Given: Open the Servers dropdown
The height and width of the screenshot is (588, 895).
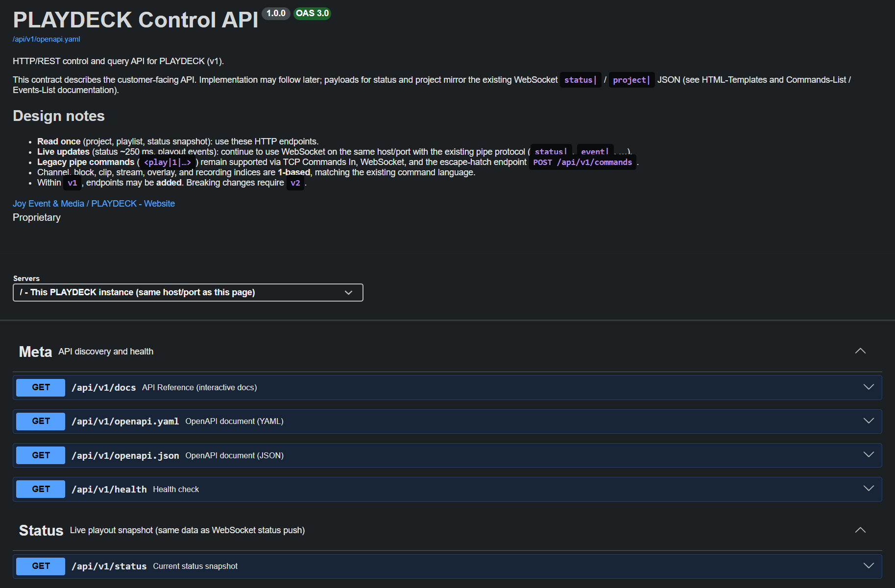Looking at the screenshot, I should (x=188, y=292).
